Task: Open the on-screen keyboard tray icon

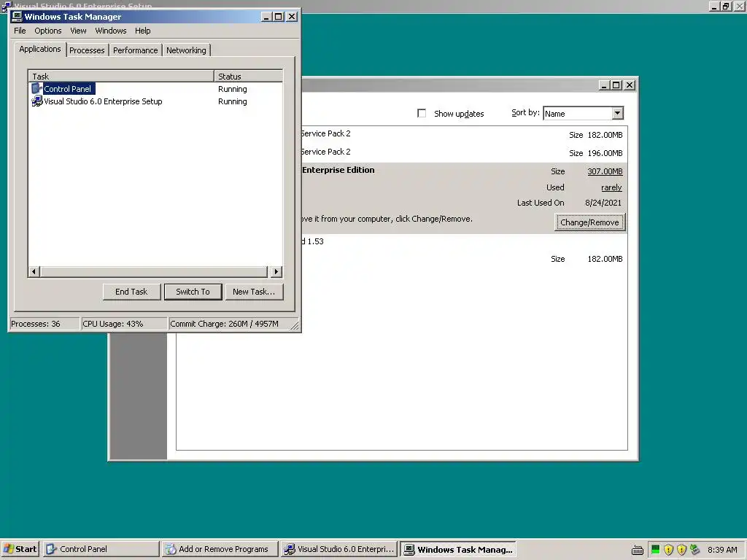Action: [x=638, y=550]
